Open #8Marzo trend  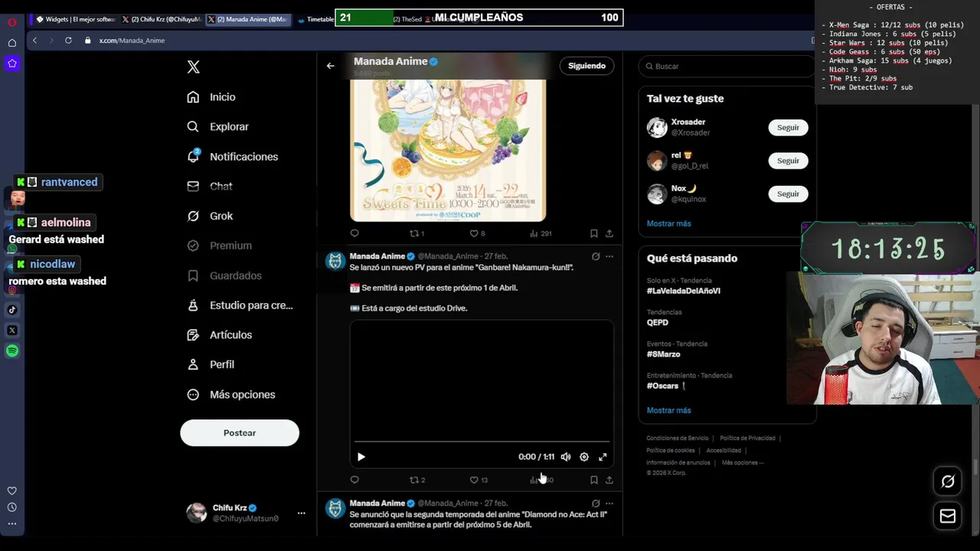coord(663,354)
